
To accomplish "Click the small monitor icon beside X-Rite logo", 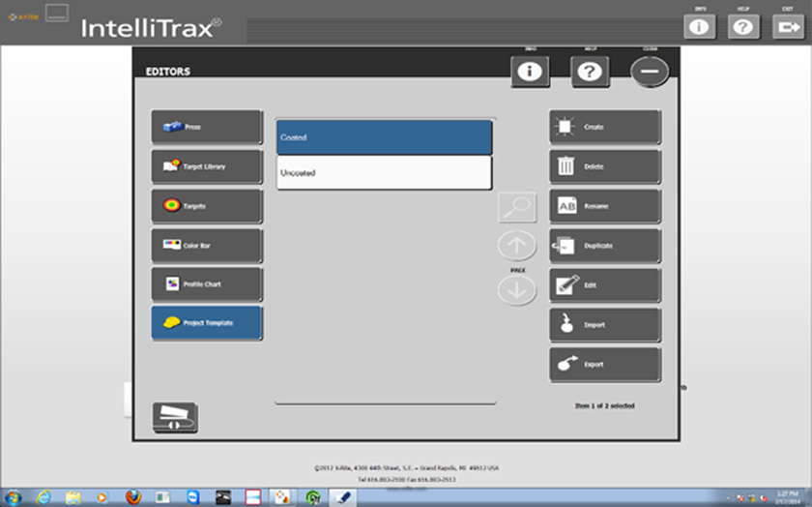I will 57,13.
